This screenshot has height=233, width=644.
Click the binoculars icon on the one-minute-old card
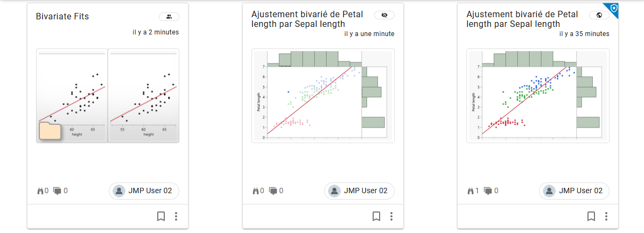(x=256, y=190)
